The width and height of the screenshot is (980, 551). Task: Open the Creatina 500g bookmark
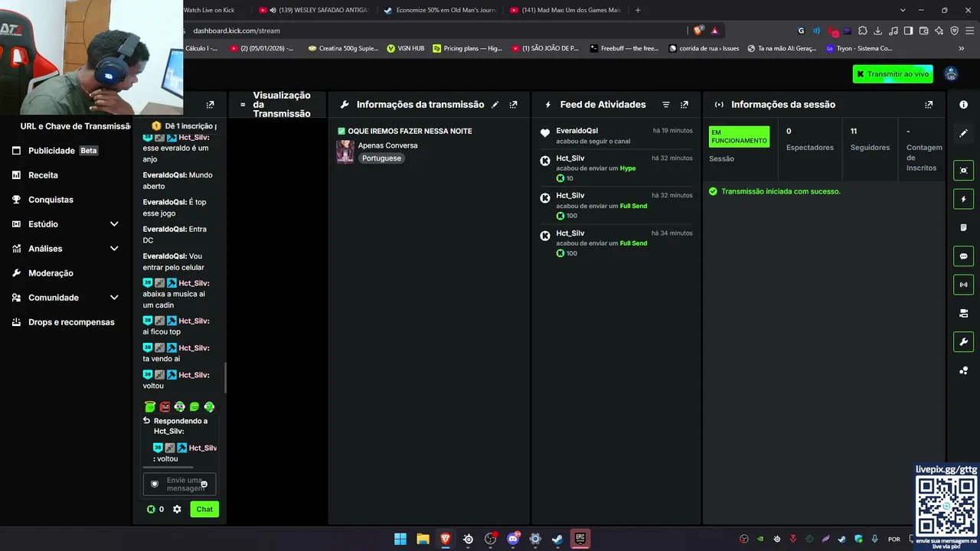coord(343,48)
